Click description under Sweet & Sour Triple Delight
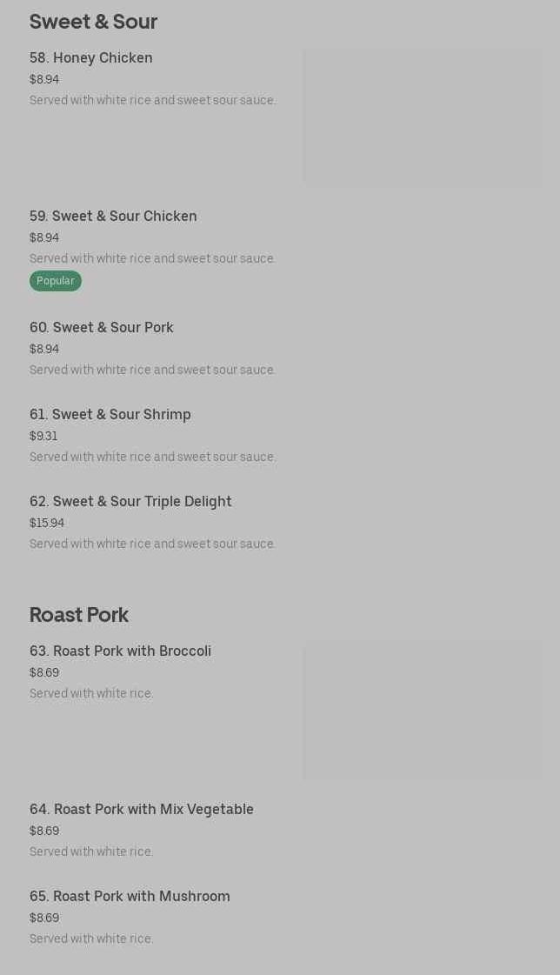The image size is (560, 975). coord(152,544)
